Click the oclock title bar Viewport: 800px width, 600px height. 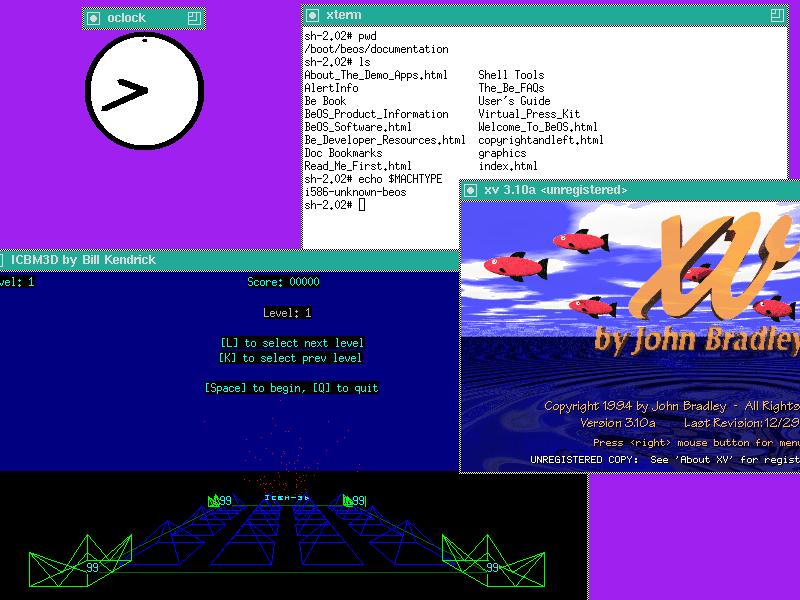[x=144, y=18]
